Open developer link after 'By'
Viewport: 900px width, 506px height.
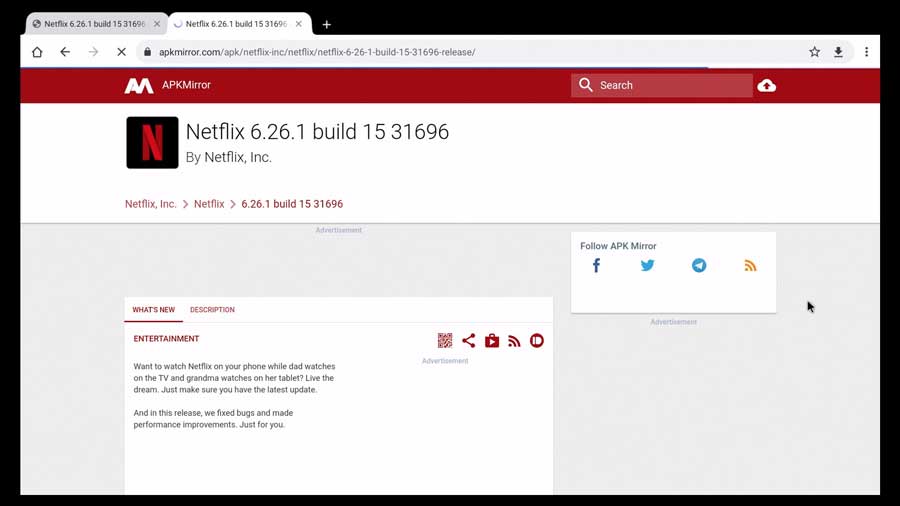238,157
